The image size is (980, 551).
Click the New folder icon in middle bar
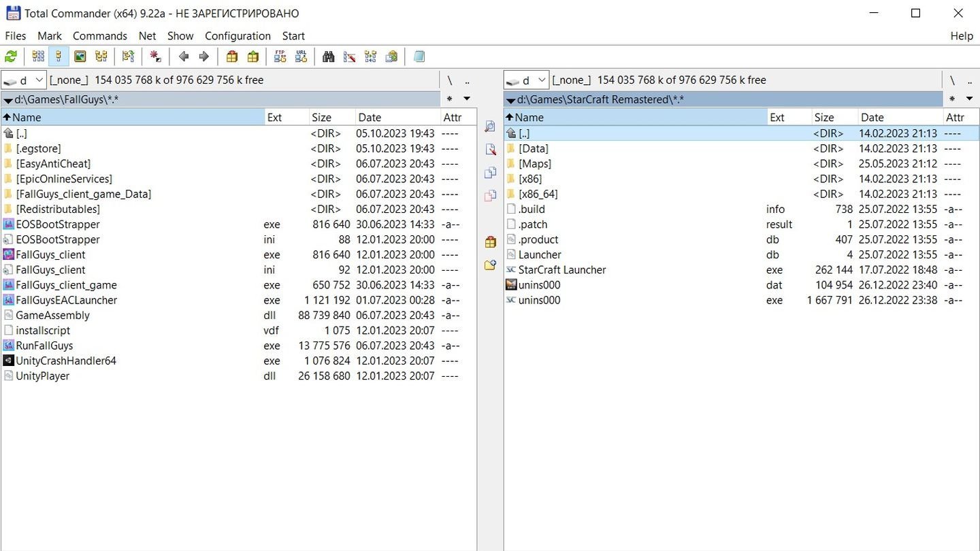(x=490, y=265)
